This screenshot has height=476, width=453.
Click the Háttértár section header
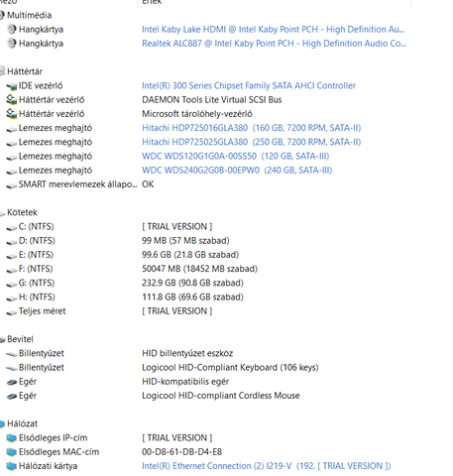tap(25, 71)
